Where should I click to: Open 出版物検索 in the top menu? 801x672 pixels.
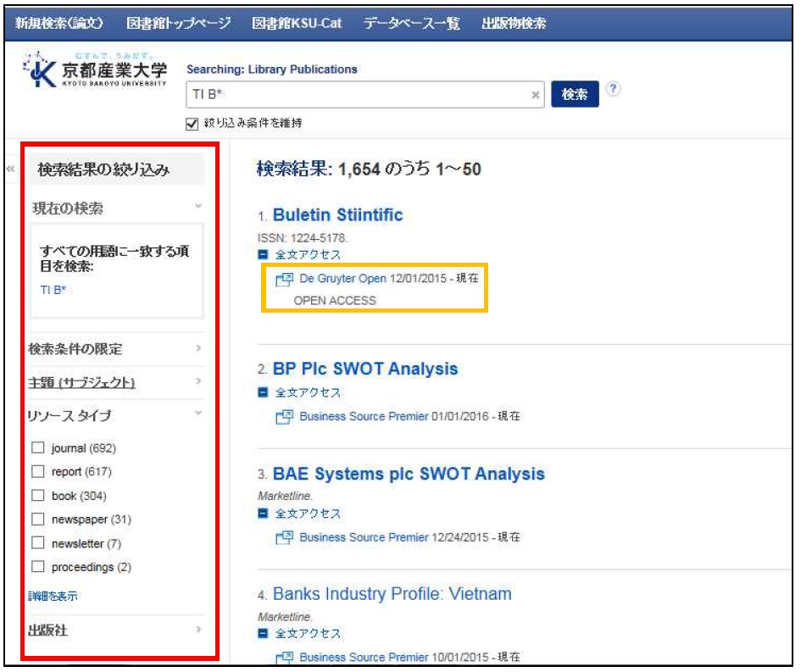pos(514,23)
